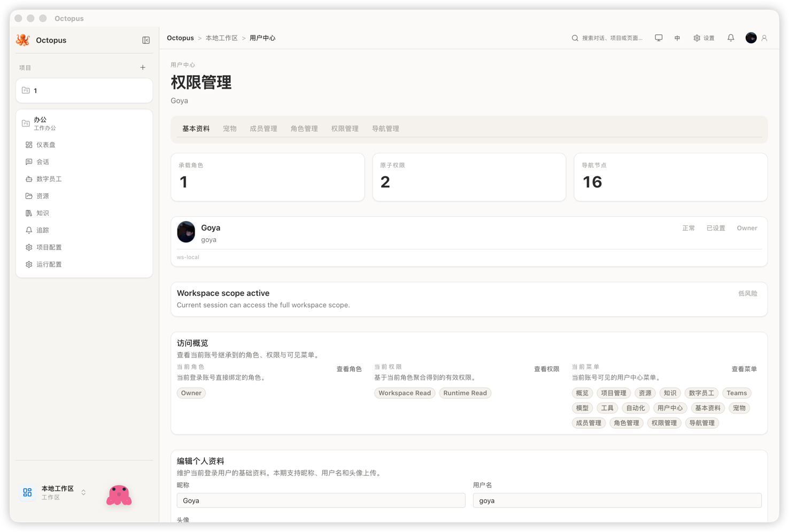The height and width of the screenshot is (532, 789).
Task: Open the 项目配置 settings item
Action: point(84,247)
